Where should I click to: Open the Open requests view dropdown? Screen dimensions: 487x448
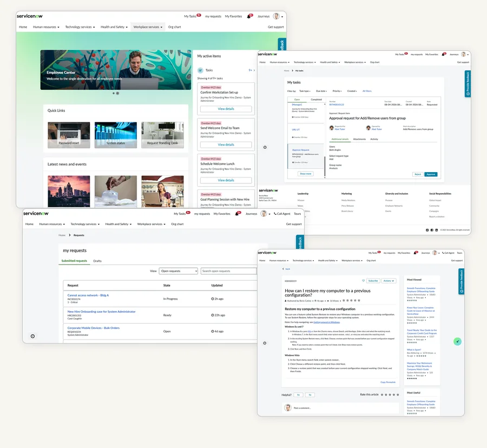pos(178,271)
